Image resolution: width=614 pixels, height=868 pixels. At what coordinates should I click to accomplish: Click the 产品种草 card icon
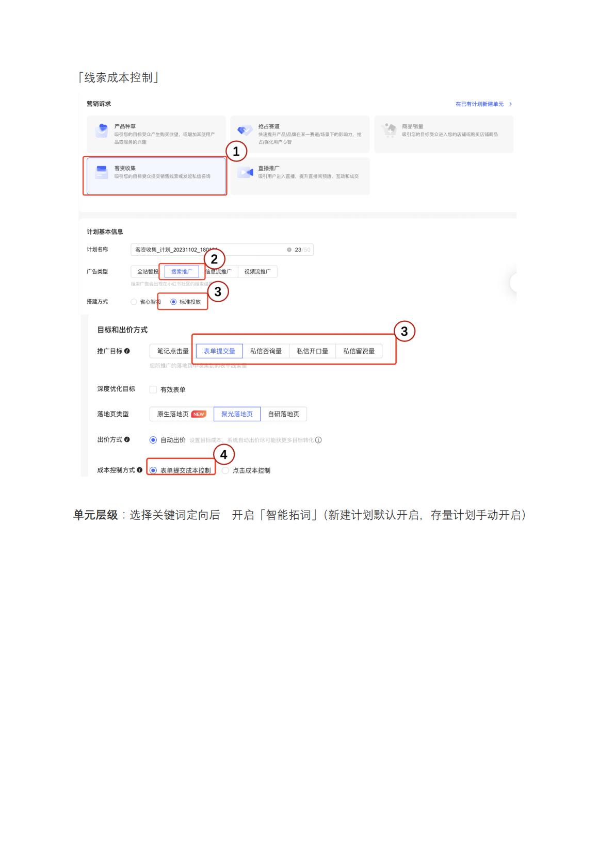[102, 130]
